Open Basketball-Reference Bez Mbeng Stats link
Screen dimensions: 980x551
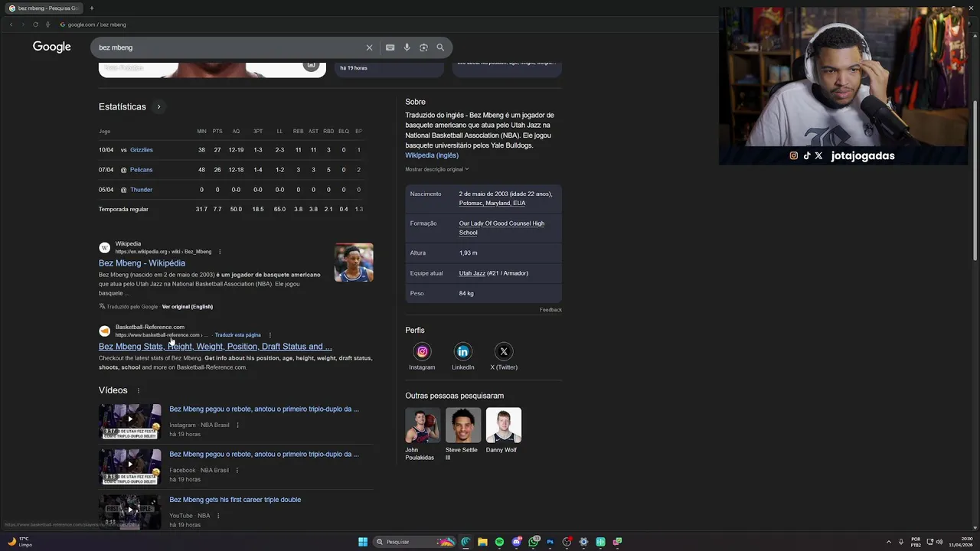tap(215, 347)
